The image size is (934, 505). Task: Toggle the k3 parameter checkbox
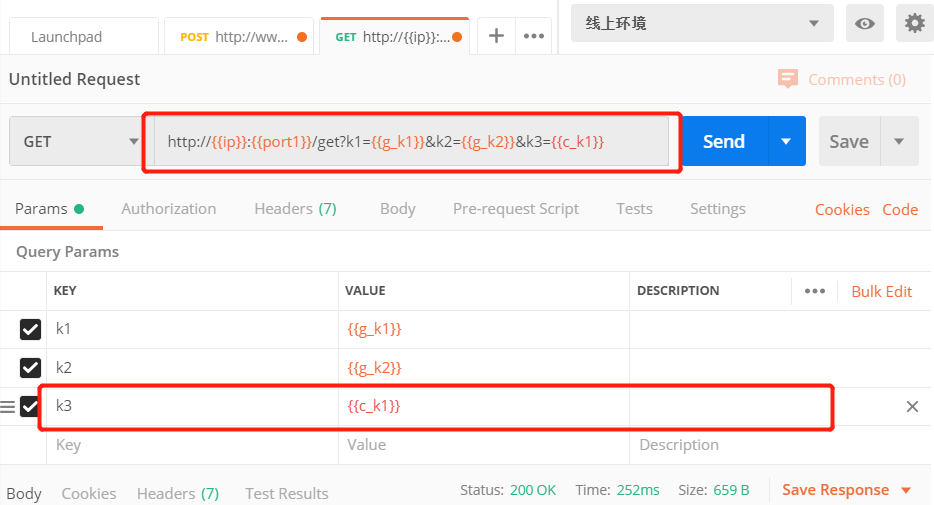(x=29, y=407)
